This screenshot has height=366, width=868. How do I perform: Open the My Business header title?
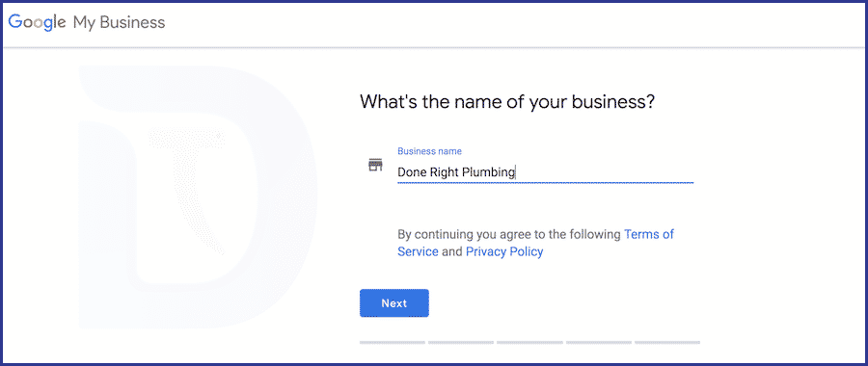[x=119, y=22]
